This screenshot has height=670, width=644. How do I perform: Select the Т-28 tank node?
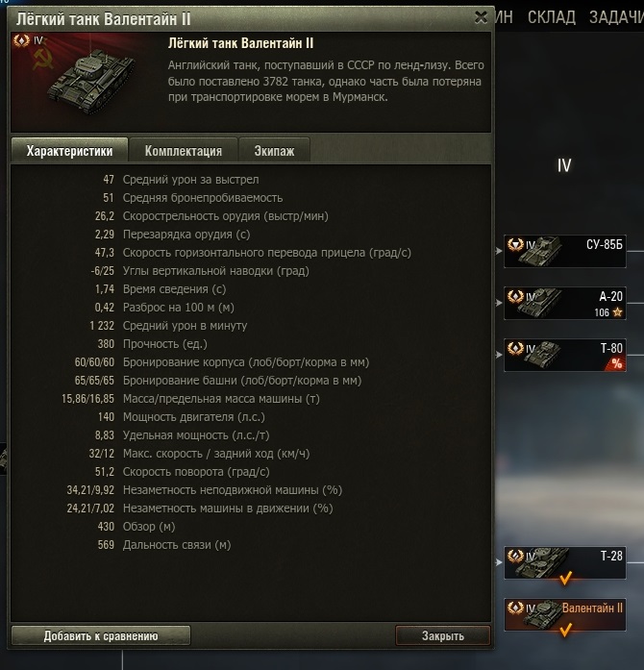[x=565, y=562]
